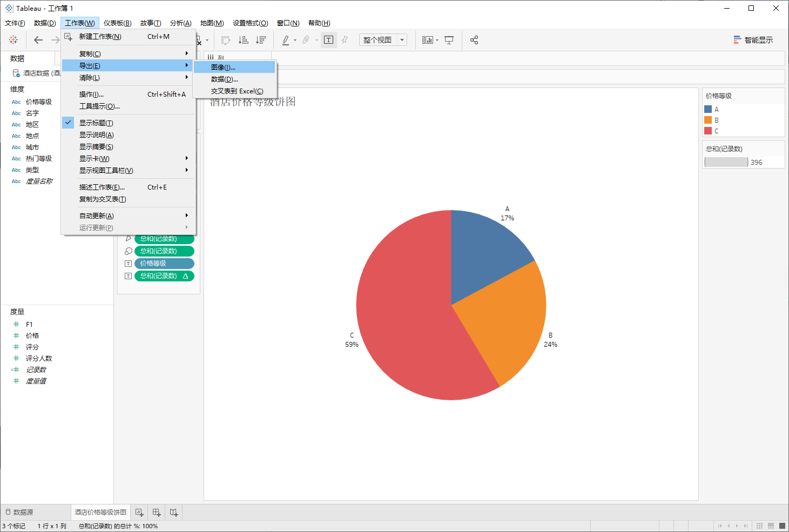789x532 pixels.
Task: Select the 热门等级 dimension field
Action: 39,159
